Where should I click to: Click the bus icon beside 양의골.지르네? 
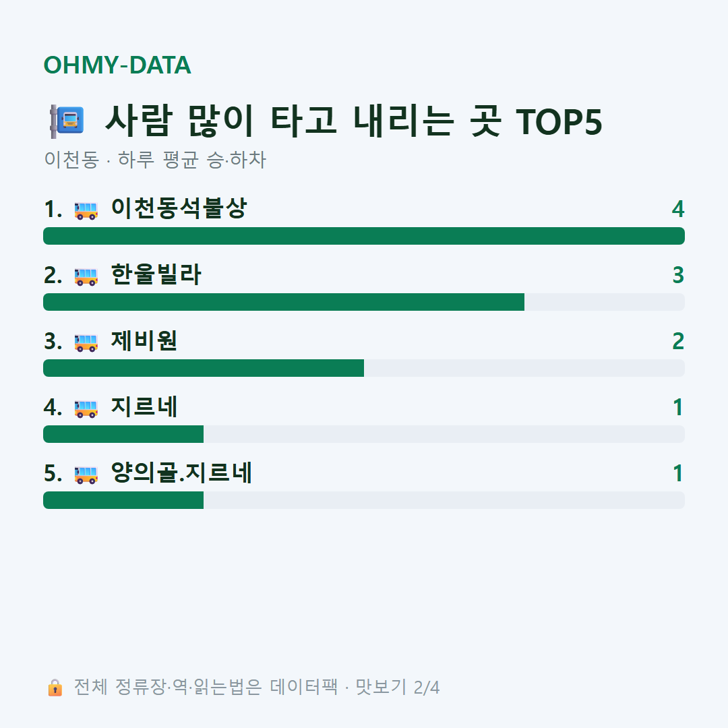[x=86, y=475]
